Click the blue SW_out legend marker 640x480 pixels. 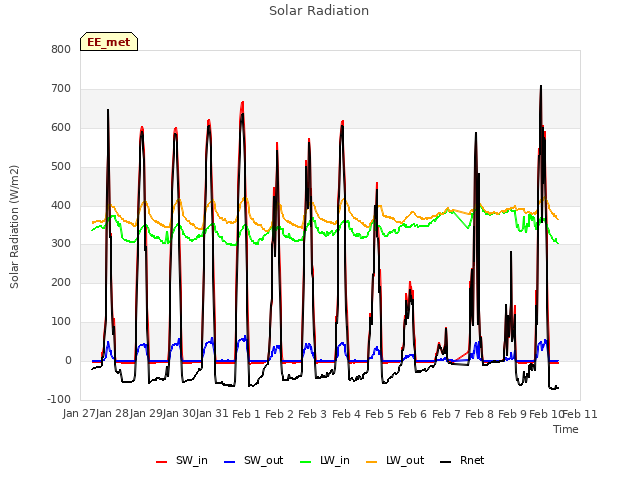pos(230,462)
